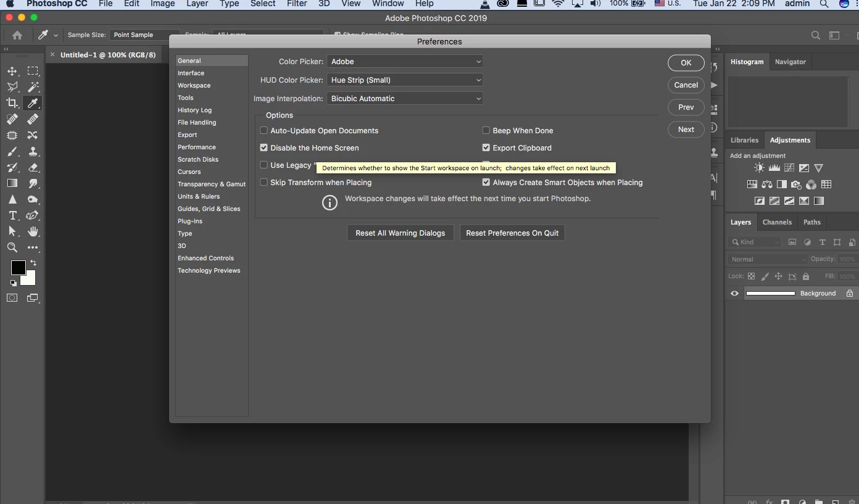Add a Vibrance adjustment

[818, 168]
